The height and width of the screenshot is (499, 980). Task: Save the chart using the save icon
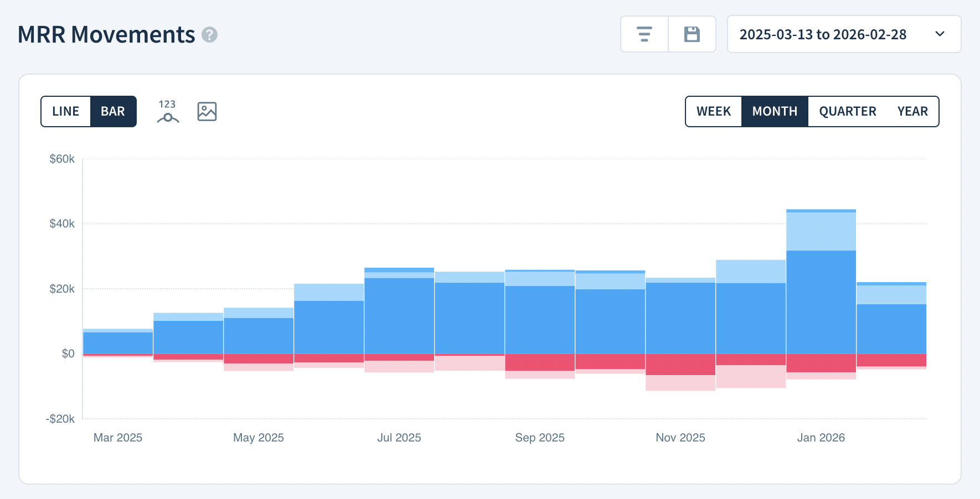tap(692, 34)
